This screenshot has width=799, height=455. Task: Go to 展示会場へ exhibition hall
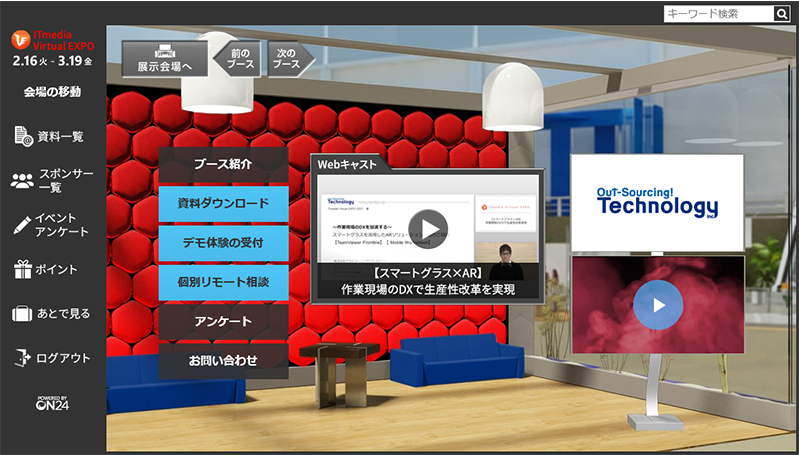(165, 59)
